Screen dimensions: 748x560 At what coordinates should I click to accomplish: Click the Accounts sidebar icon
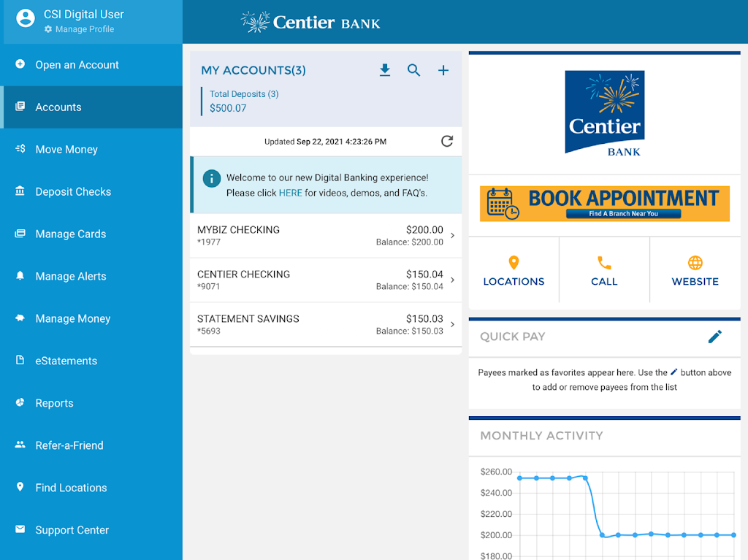pyautogui.click(x=20, y=107)
